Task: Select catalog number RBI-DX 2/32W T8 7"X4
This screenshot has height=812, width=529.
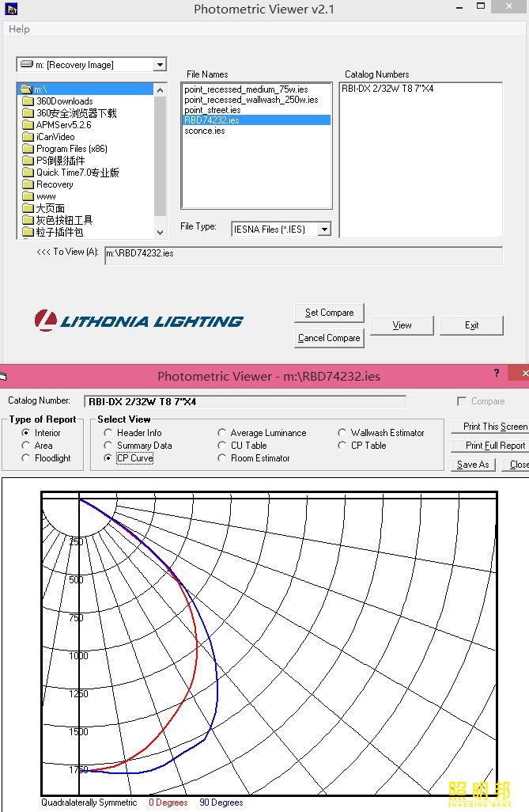Action: pyautogui.click(x=387, y=89)
